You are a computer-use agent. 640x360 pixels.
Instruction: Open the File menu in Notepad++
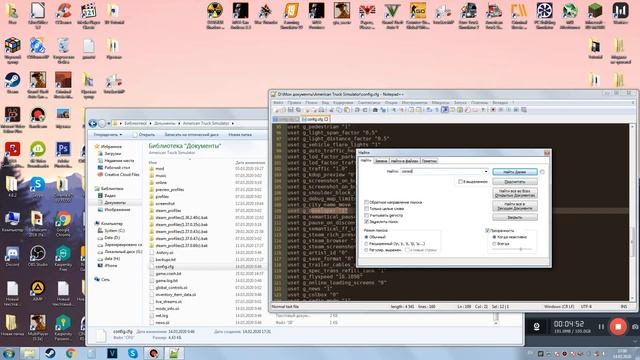pos(278,102)
